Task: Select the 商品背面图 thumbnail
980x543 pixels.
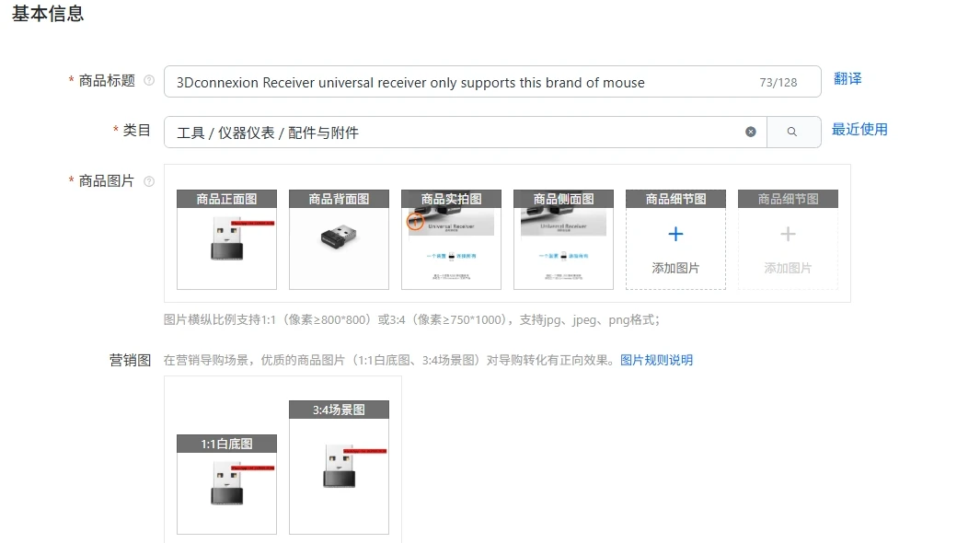Action: 339,240
